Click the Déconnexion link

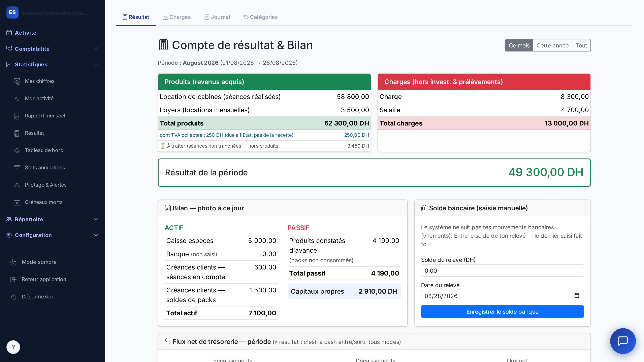tap(38, 297)
